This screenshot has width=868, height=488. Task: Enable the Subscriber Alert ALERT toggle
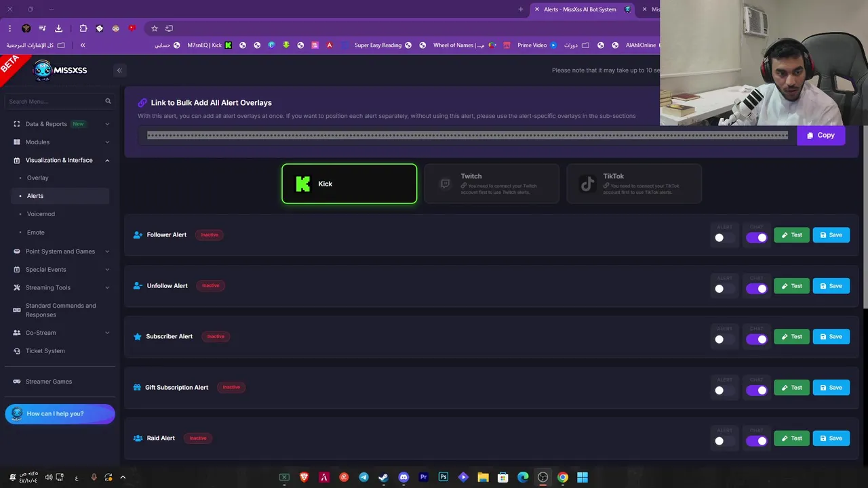pos(725,340)
